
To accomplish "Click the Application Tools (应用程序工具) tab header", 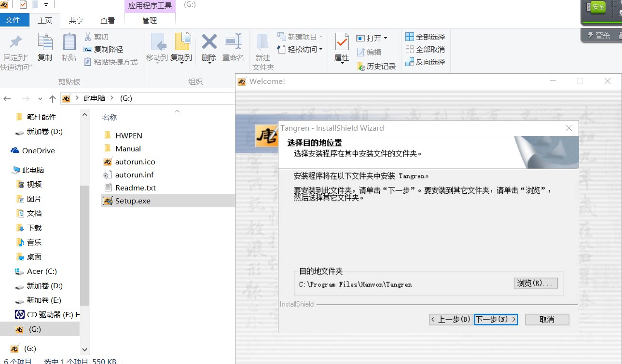I will (150, 6).
